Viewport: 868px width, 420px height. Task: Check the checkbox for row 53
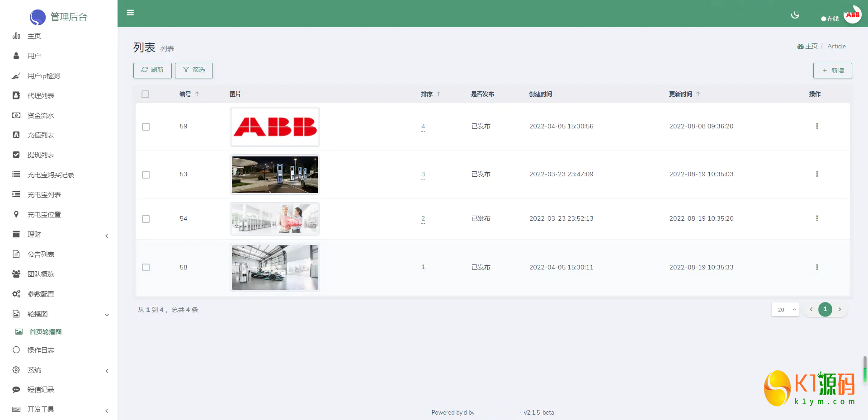146,175
